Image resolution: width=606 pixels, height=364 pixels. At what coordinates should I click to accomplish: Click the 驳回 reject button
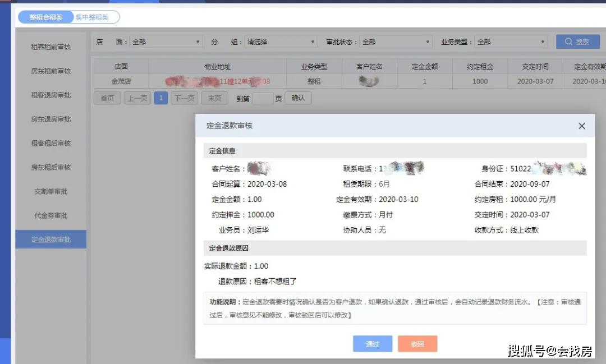tap(417, 343)
